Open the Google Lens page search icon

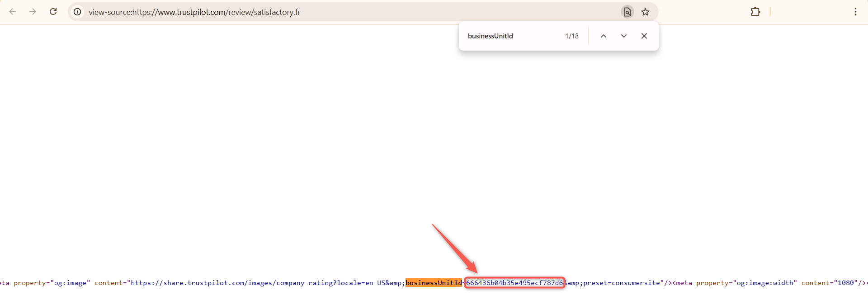coord(627,12)
